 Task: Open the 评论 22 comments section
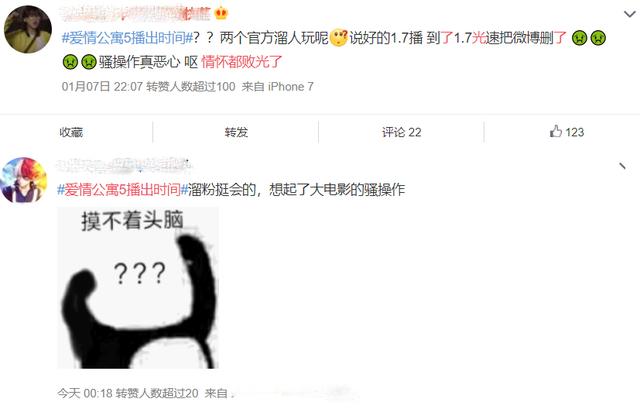coord(401,132)
